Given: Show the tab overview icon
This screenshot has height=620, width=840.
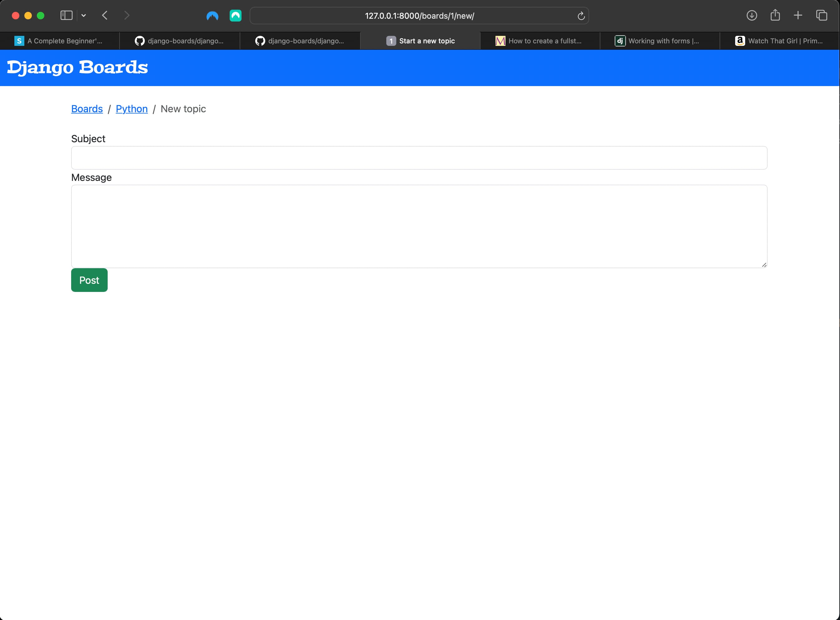Looking at the screenshot, I should point(822,15).
